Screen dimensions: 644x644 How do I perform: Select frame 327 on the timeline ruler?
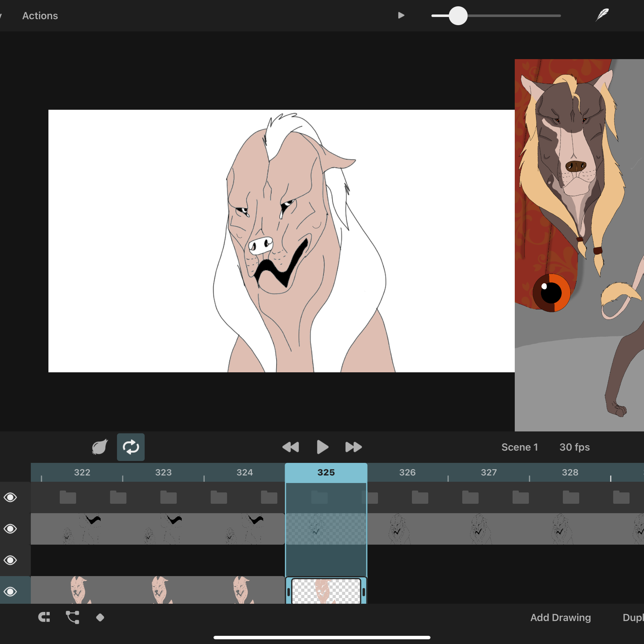click(489, 472)
